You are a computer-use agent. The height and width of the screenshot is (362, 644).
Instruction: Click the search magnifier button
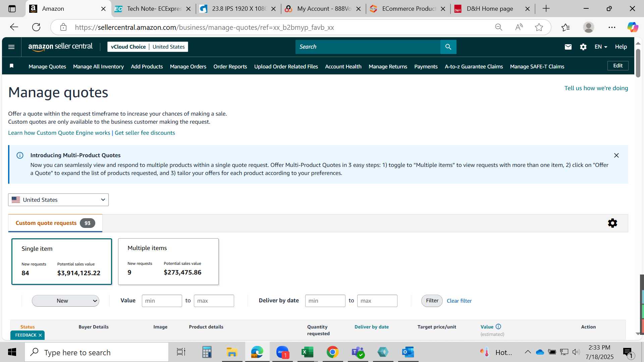point(448,47)
